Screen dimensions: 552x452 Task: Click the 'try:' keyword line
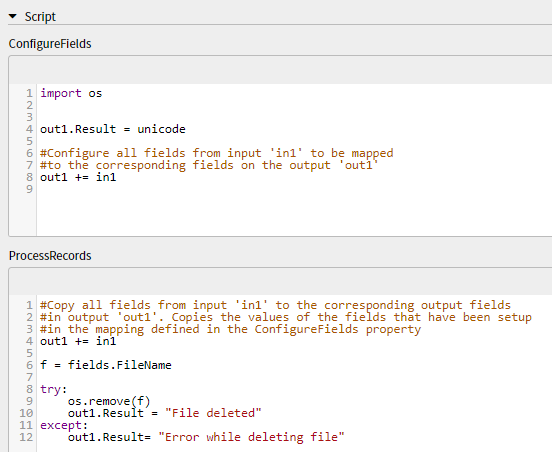(54, 389)
